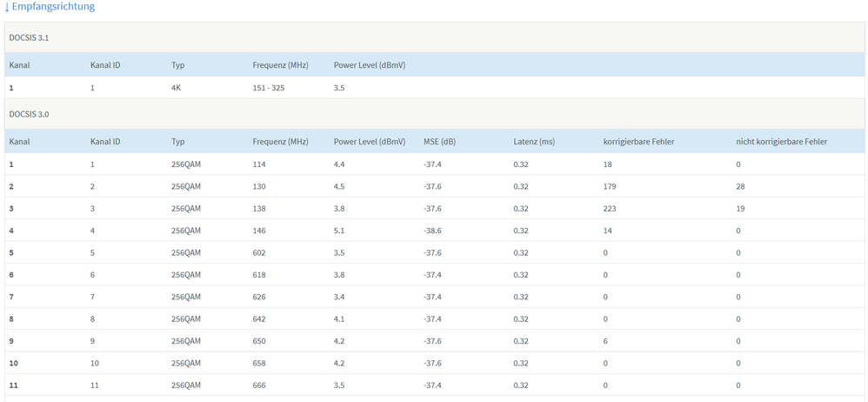Select the DOCSIS 3.1 section title
Image resolution: width=868 pixels, height=402 pixels.
click(x=27, y=37)
